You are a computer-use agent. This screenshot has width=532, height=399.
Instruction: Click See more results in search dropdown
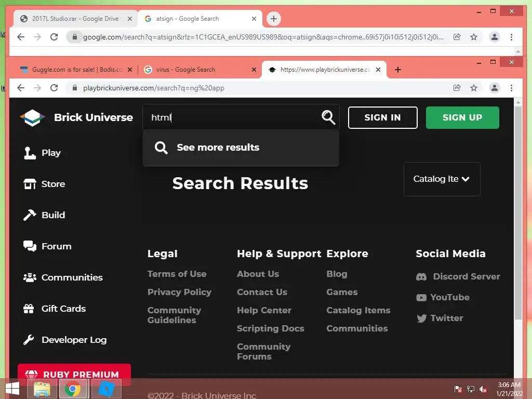pyautogui.click(x=241, y=148)
